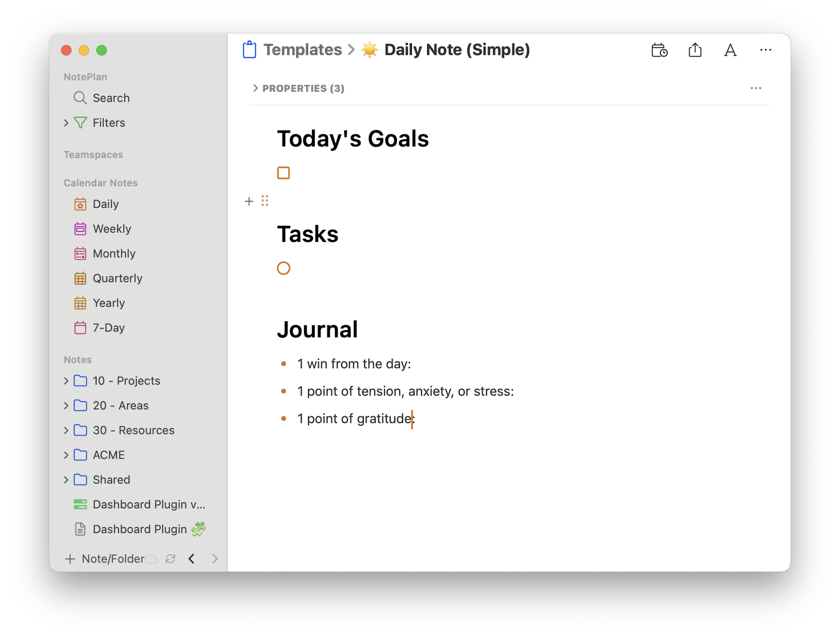Image resolution: width=840 pixels, height=637 pixels.
Task: Click the calendar clock icon in toolbar
Action: (659, 50)
